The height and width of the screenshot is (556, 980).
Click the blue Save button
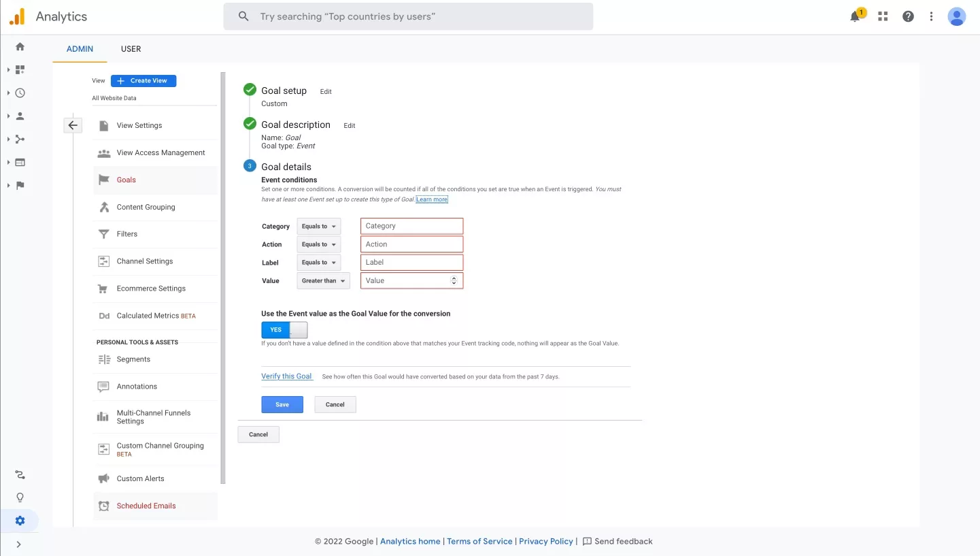pos(282,404)
